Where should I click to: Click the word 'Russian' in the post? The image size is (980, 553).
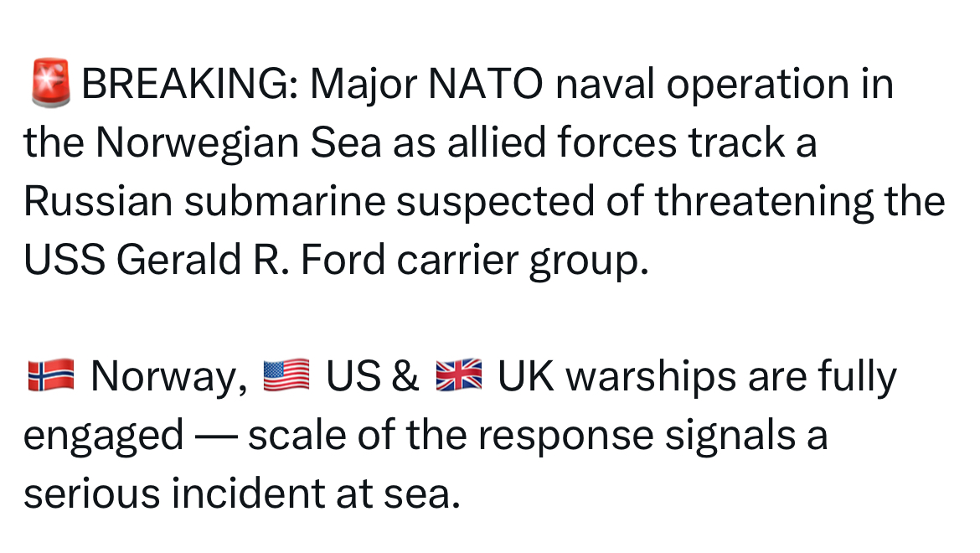(98, 201)
